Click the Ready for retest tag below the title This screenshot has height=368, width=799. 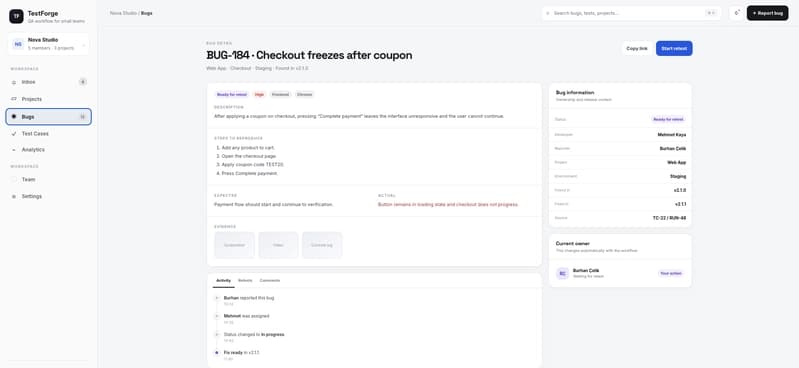coord(232,94)
